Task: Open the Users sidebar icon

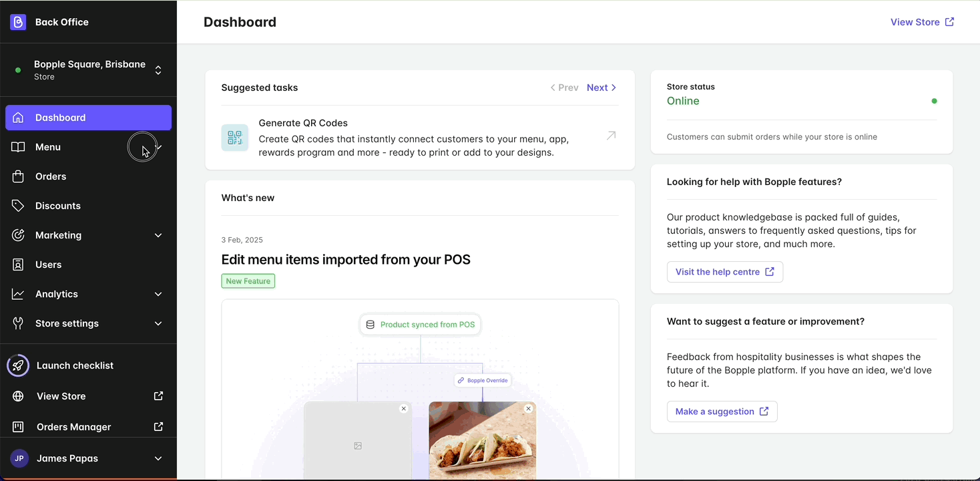Action: click(18, 265)
